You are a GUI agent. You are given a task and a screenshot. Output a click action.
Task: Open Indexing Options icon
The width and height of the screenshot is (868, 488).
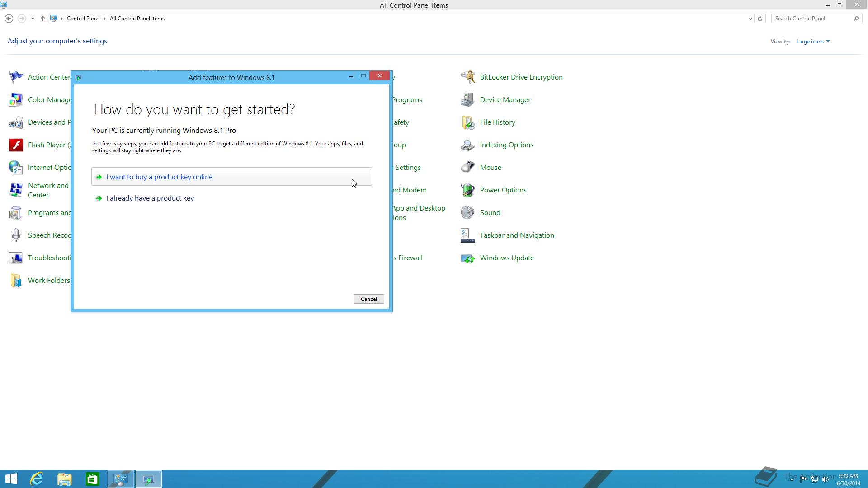(x=468, y=145)
